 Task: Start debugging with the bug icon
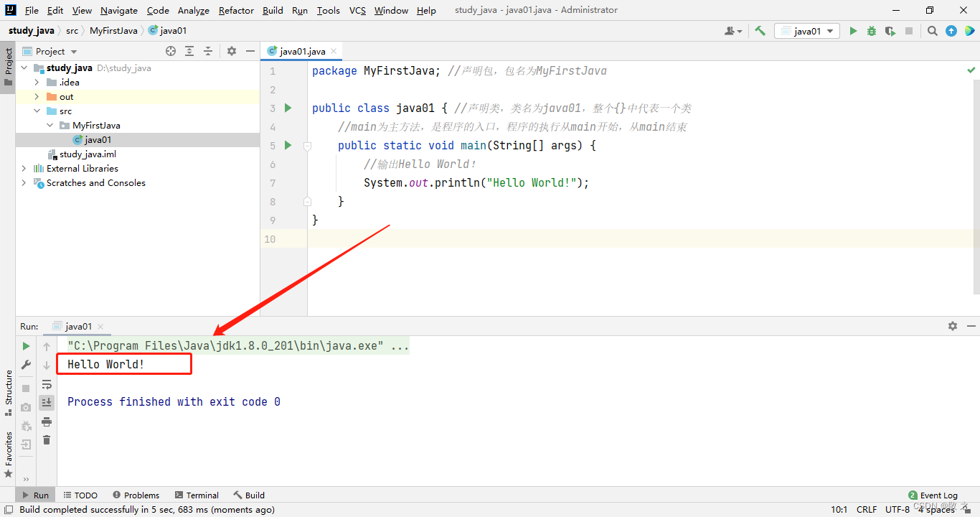click(872, 31)
